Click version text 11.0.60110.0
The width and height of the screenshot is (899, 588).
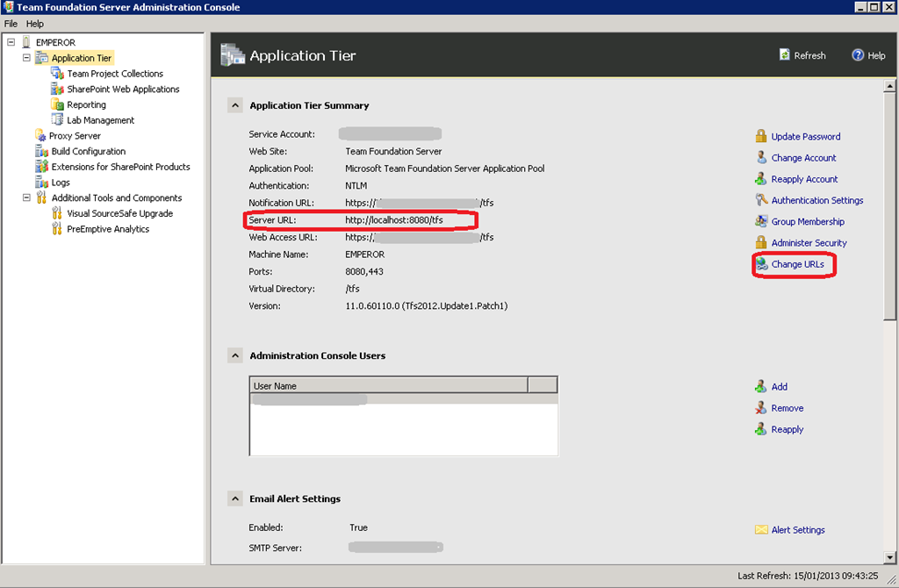pyautogui.click(x=372, y=306)
